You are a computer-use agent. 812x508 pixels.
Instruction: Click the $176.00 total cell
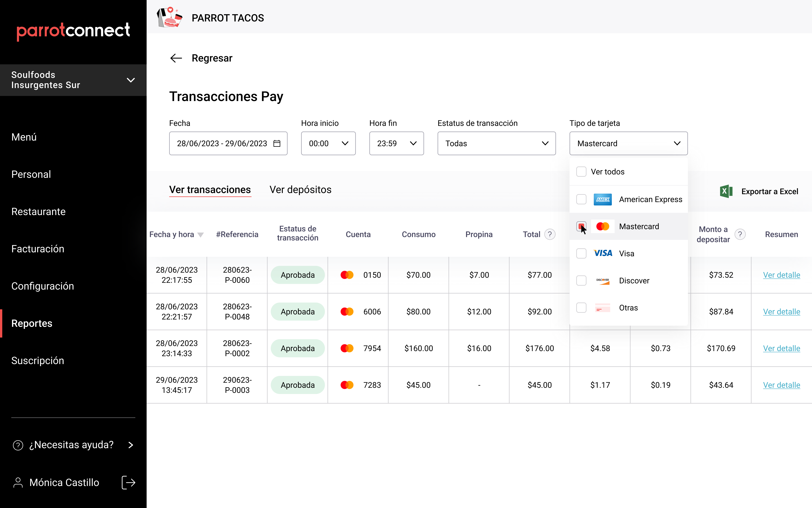[x=540, y=348]
